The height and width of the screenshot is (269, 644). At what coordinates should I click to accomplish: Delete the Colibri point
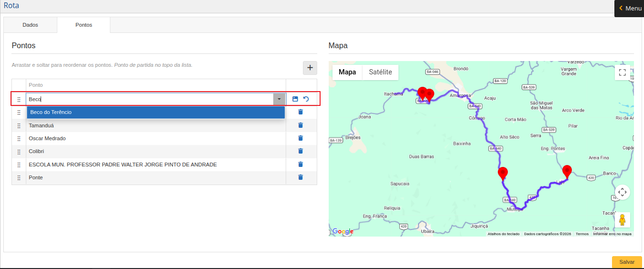coord(301,151)
